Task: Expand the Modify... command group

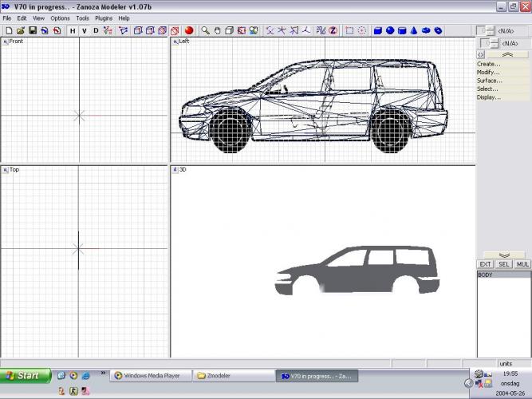Action: (489, 73)
